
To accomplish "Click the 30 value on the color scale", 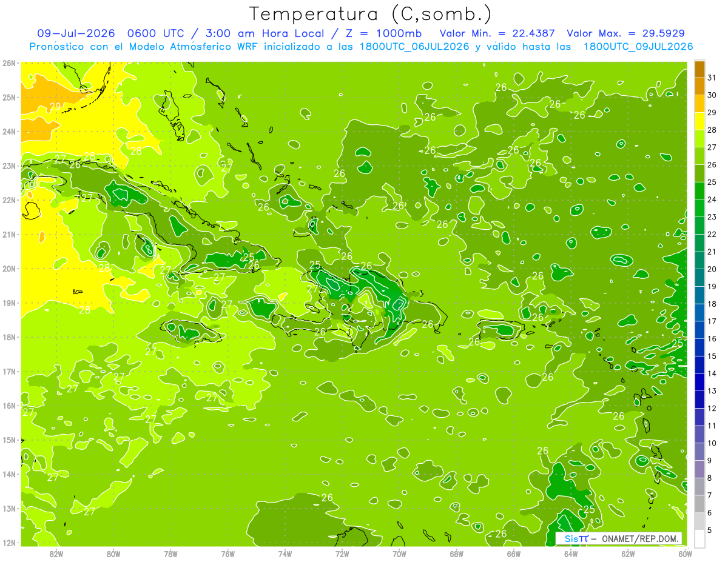I will coord(712,95).
